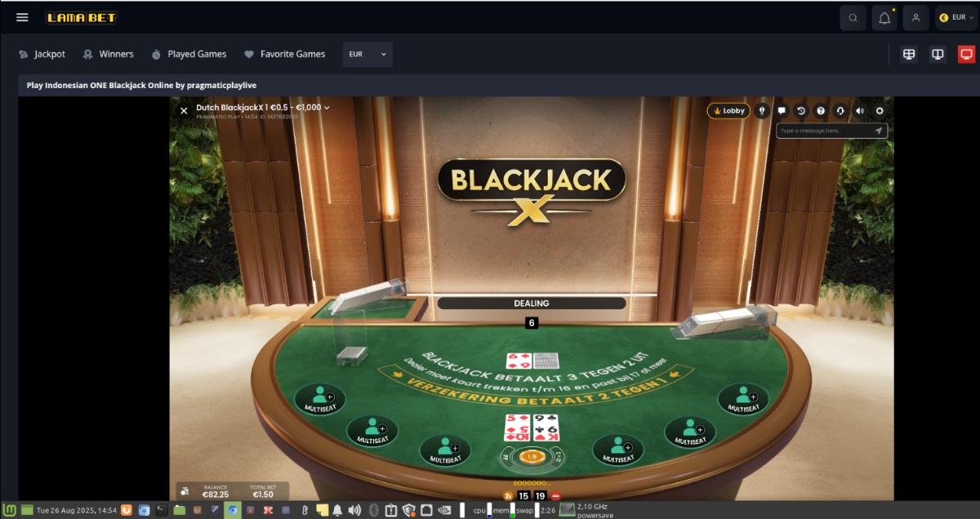Open the Nvidia tray icon
The image size is (980, 519).
pyautogui.click(x=444, y=510)
